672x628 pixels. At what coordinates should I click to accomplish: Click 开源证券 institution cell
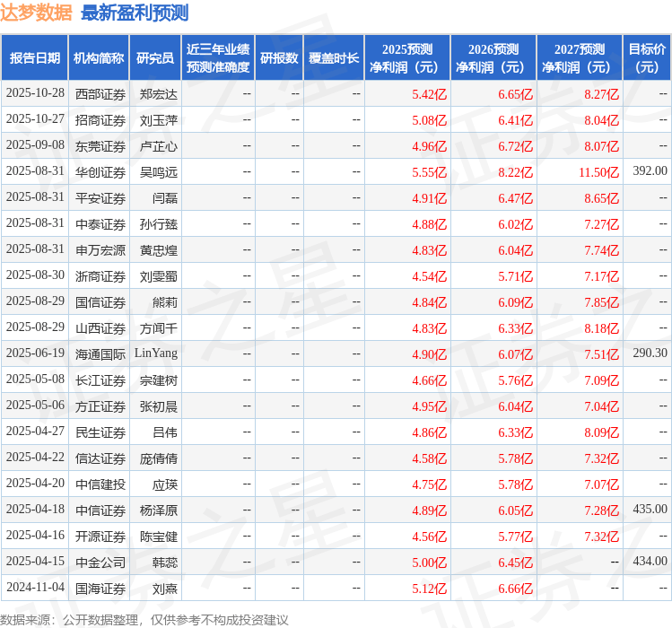click(100, 536)
